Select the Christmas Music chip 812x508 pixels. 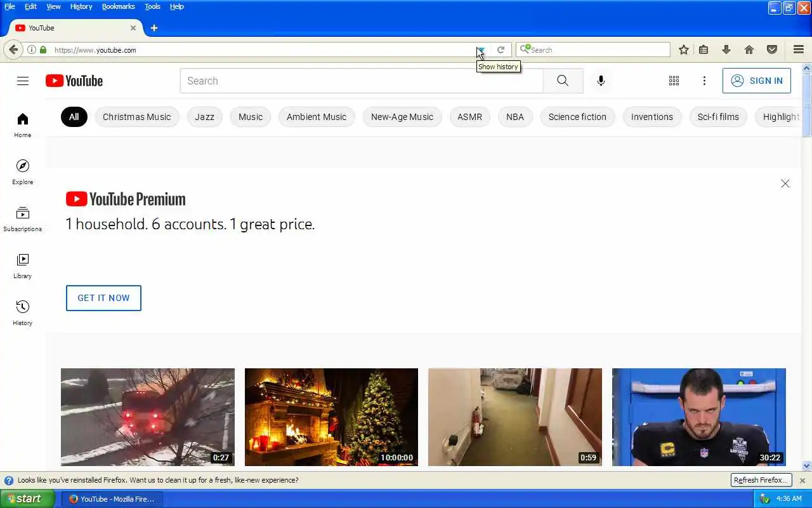tap(137, 117)
